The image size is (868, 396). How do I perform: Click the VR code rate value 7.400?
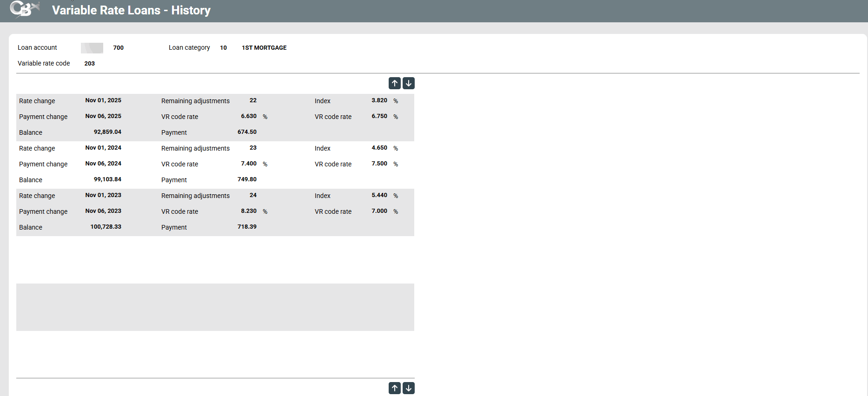tap(249, 164)
